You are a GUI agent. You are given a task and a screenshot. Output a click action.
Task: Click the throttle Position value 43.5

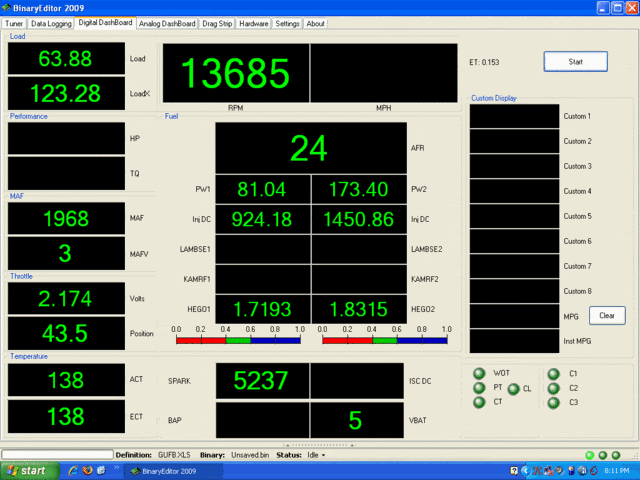pyautogui.click(x=66, y=333)
